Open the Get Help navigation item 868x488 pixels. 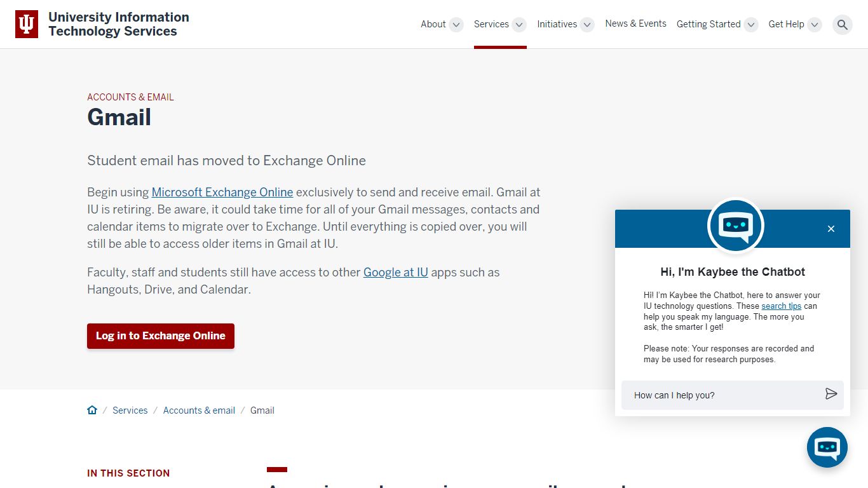[x=786, y=24]
